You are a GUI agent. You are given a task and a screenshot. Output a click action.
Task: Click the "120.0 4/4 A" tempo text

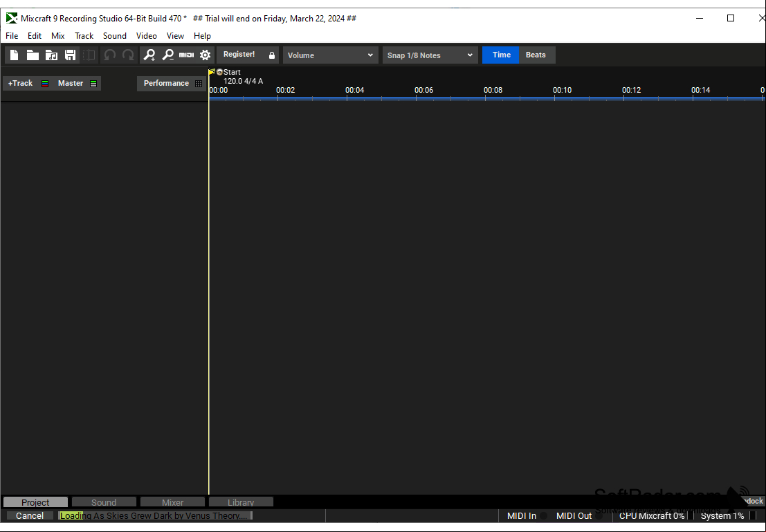click(x=244, y=82)
